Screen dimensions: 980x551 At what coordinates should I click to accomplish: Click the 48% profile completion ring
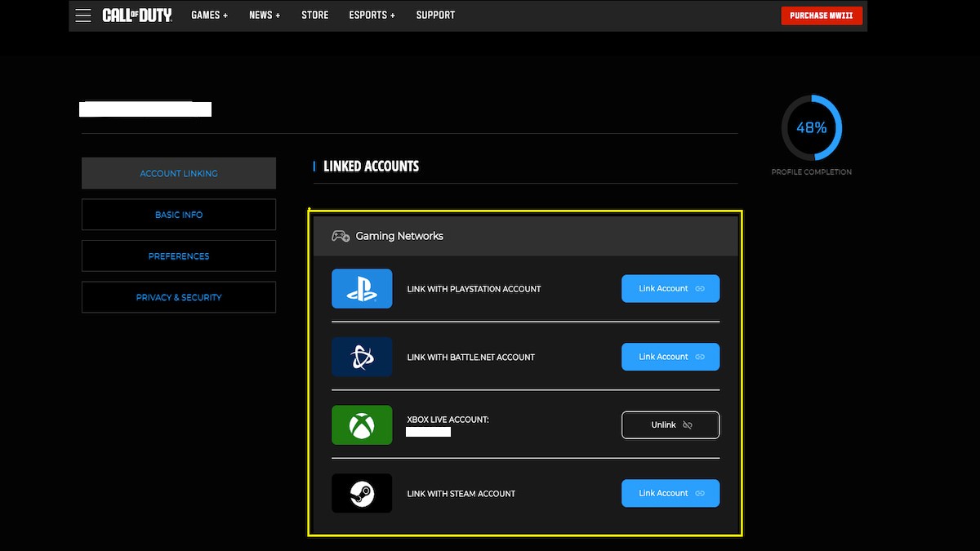point(811,128)
